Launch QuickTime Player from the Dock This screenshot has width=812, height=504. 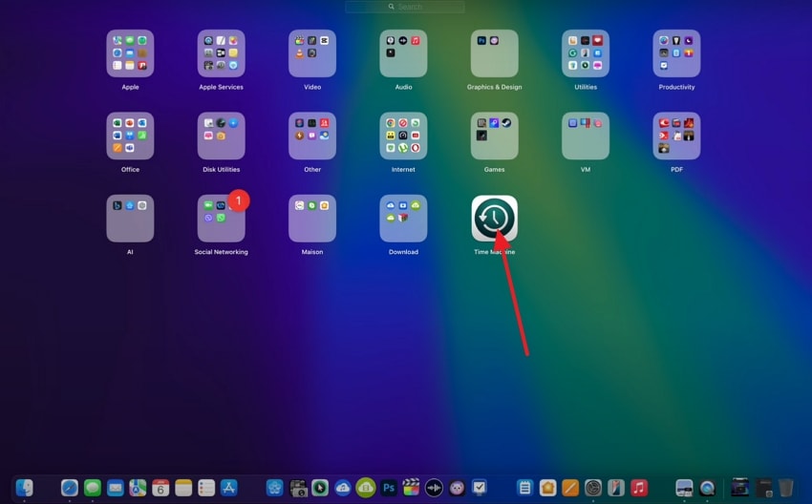click(707, 488)
